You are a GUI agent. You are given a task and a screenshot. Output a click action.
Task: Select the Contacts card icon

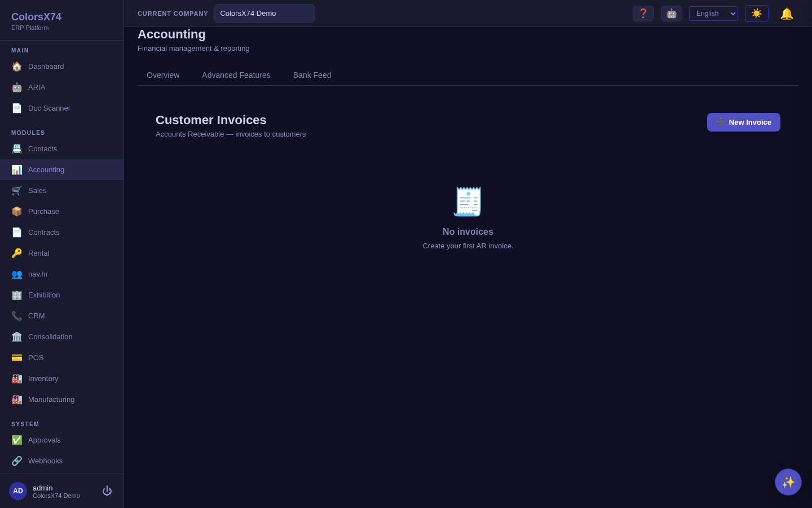[17, 149]
